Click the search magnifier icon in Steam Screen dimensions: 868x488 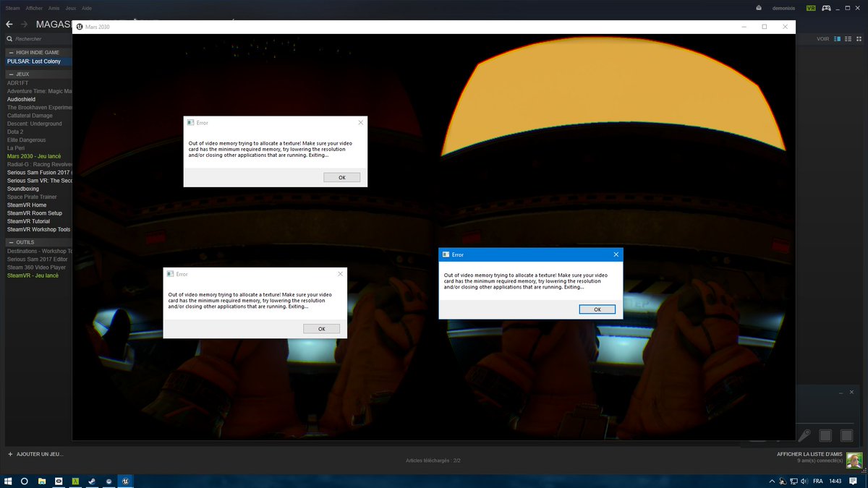coord(9,39)
